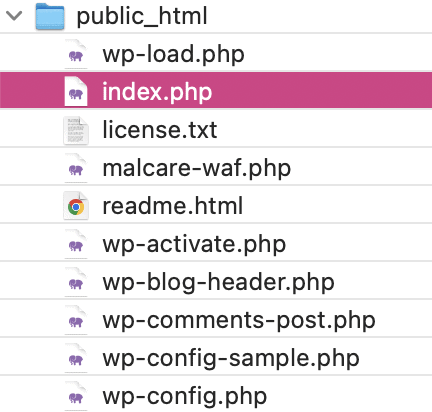Click the PHP icon beside wp-blog-header.php

(76, 282)
